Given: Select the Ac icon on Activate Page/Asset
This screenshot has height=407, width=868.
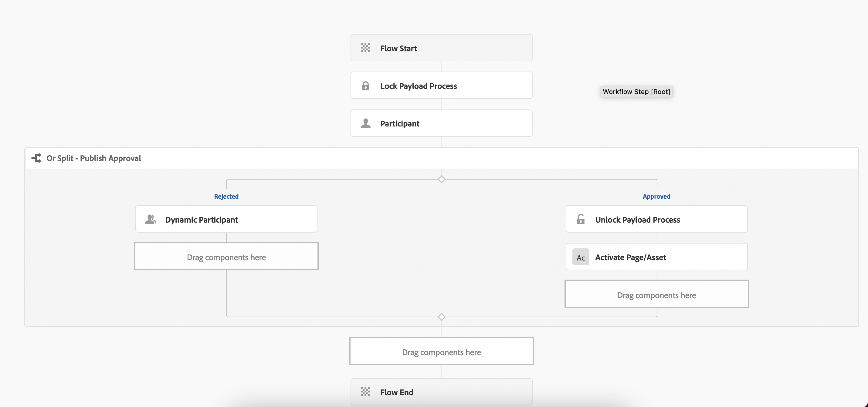Looking at the screenshot, I should pyautogui.click(x=581, y=257).
